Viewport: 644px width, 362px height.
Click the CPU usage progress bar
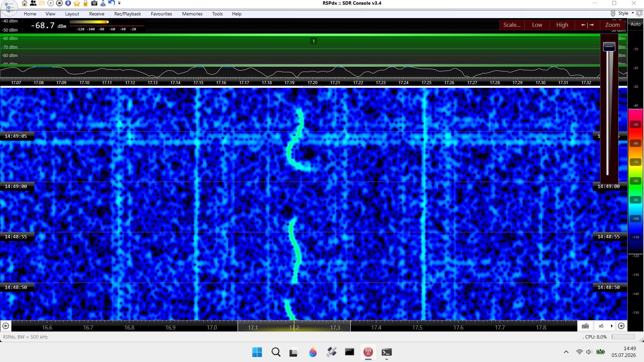coord(623,337)
